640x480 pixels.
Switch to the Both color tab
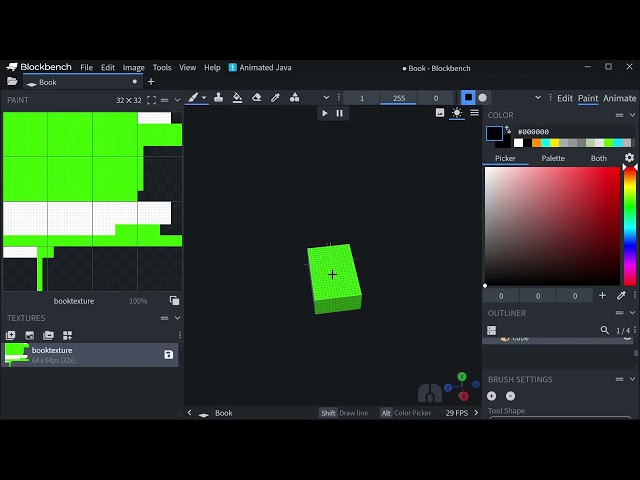point(599,158)
